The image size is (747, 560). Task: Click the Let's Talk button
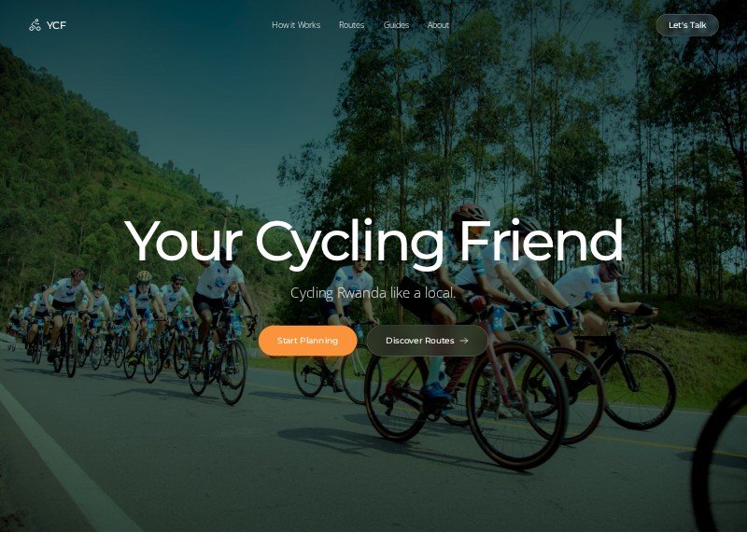[x=687, y=25]
